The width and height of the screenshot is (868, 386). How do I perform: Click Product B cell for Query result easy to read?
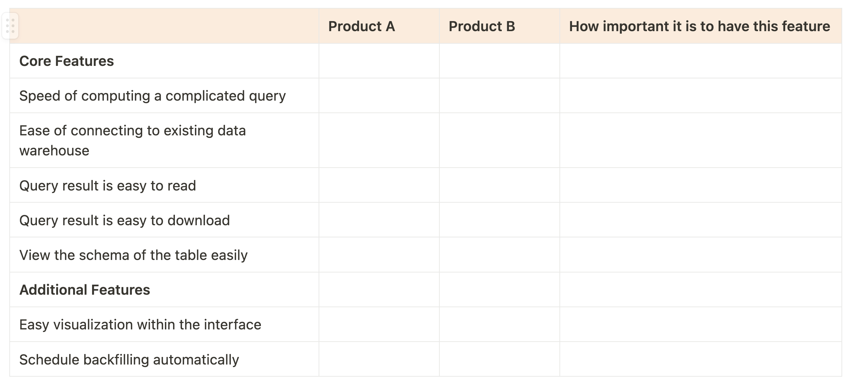click(499, 185)
